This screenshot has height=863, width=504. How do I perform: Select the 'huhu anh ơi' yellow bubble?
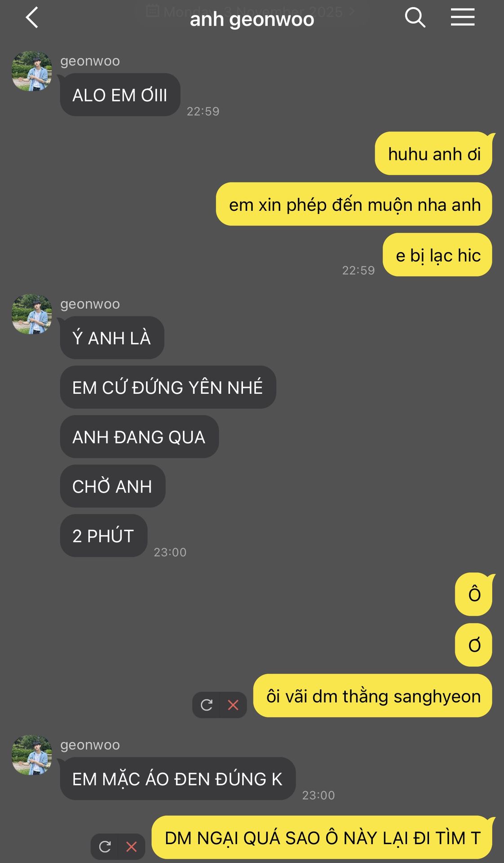pyautogui.click(x=434, y=153)
